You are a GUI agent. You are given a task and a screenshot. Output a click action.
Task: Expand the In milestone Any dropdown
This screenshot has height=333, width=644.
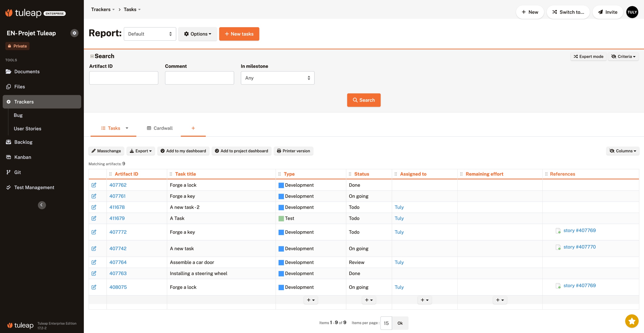(x=277, y=78)
